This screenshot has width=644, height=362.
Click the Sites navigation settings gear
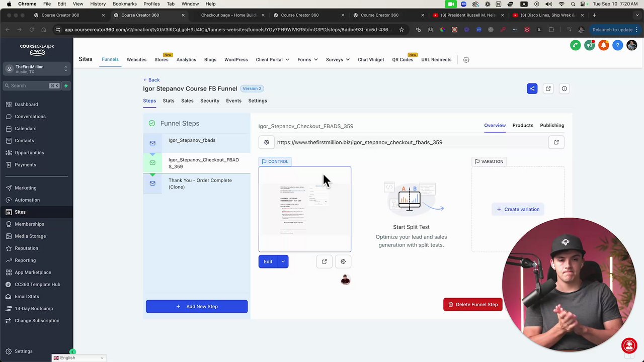466,60
